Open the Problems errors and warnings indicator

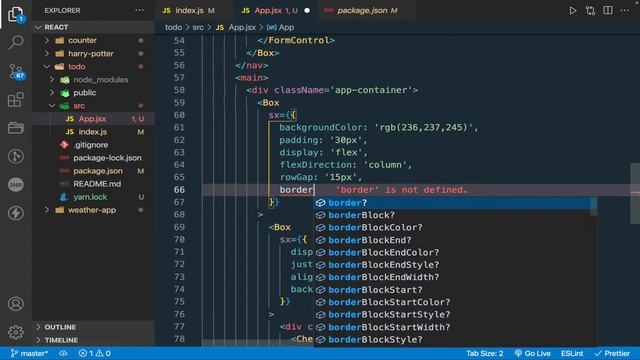tap(95, 353)
